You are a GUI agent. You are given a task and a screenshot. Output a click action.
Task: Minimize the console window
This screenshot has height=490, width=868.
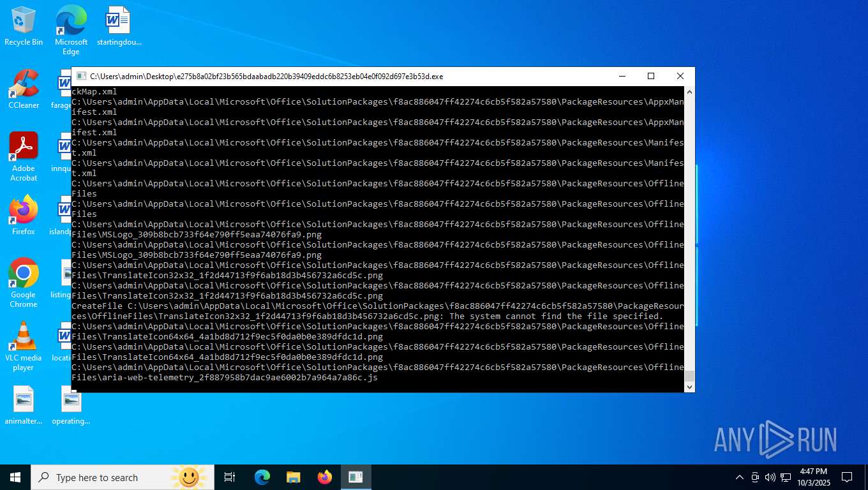pyautogui.click(x=622, y=76)
